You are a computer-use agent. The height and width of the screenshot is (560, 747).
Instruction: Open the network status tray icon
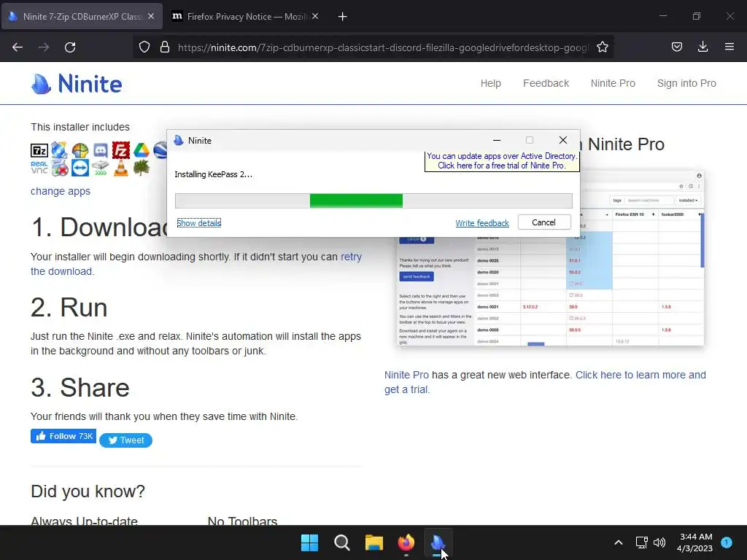(641, 542)
